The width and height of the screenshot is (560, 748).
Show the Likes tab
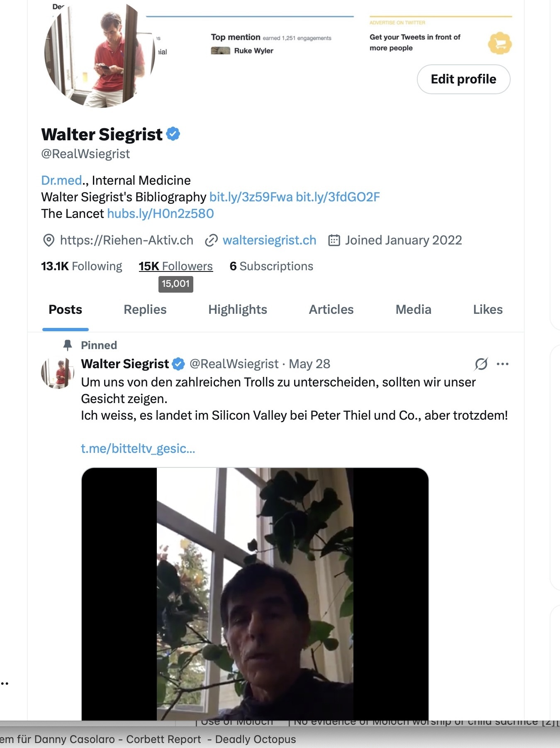coord(487,310)
